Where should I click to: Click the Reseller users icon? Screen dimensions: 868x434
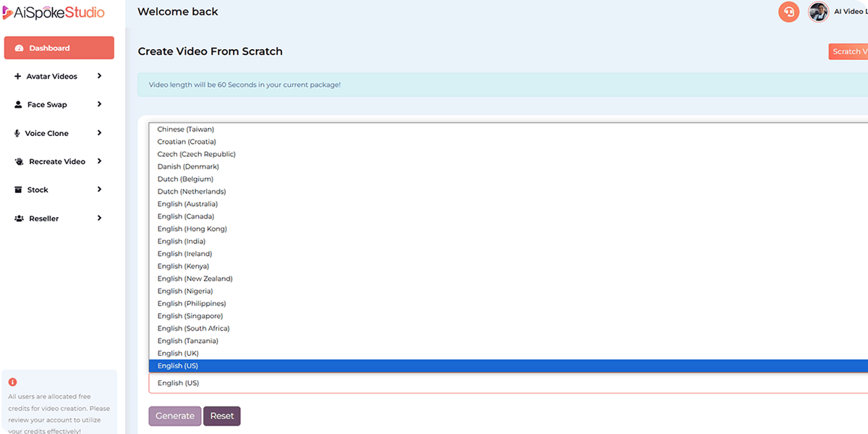click(19, 218)
